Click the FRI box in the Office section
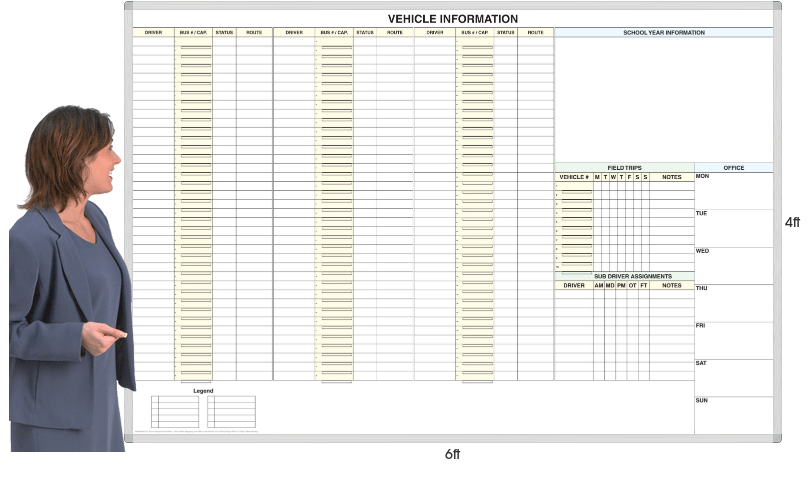This screenshot has width=809, height=479. click(x=733, y=340)
